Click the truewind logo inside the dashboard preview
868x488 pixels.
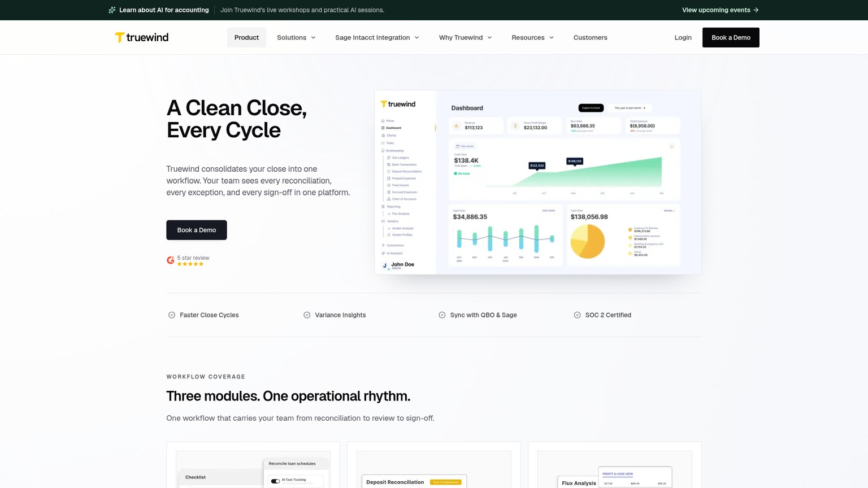pyautogui.click(x=398, y=104)
